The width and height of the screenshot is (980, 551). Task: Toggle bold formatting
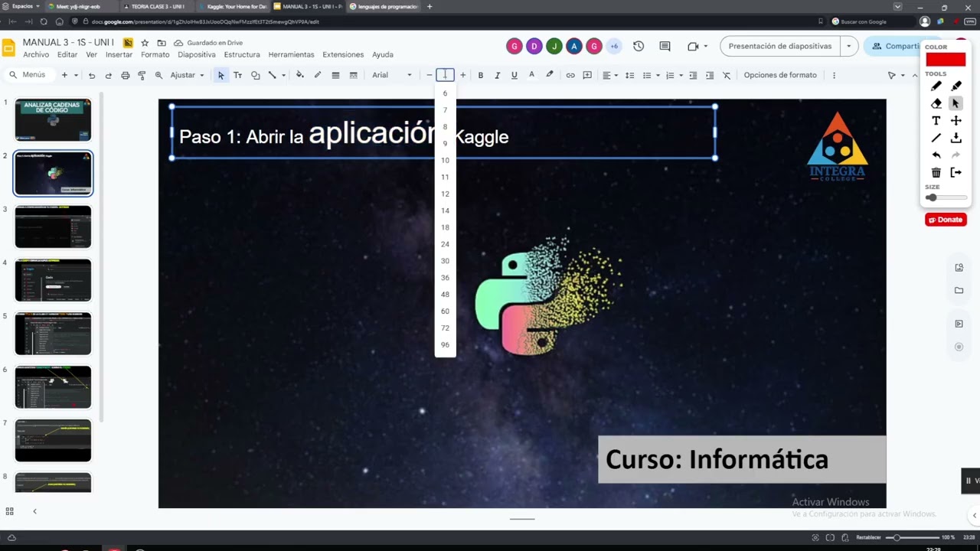click(x=480, y=75)
